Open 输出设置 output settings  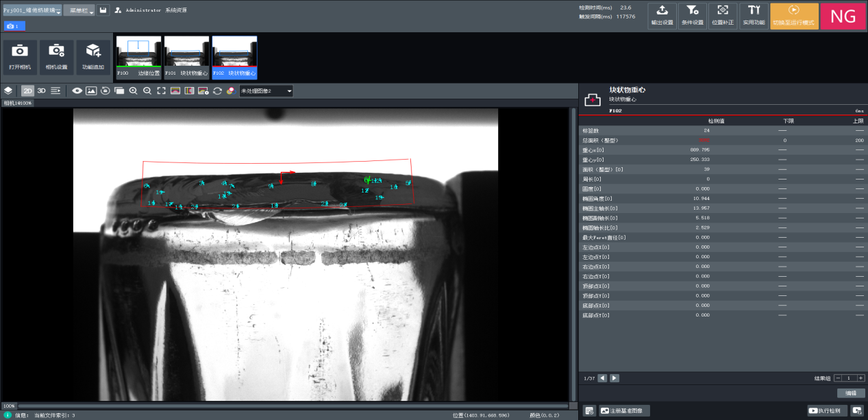pyautogui.click(x=662, y=15)
